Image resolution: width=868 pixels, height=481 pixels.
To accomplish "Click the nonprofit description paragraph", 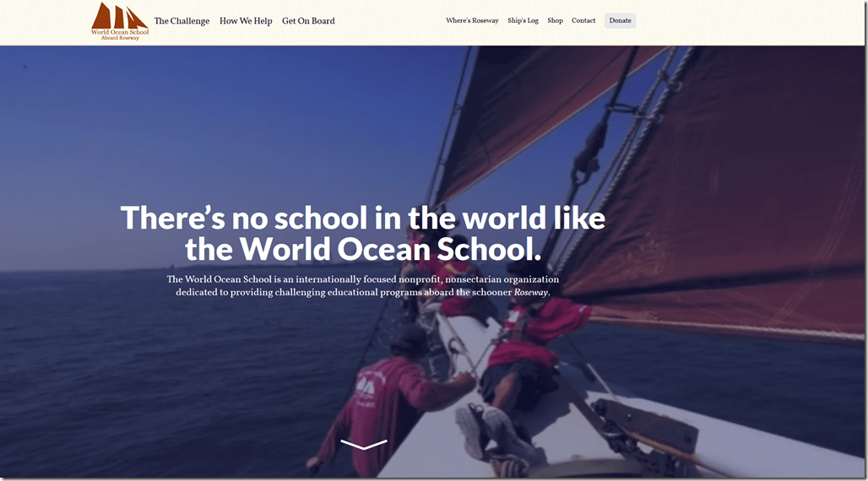I will 363,285.
